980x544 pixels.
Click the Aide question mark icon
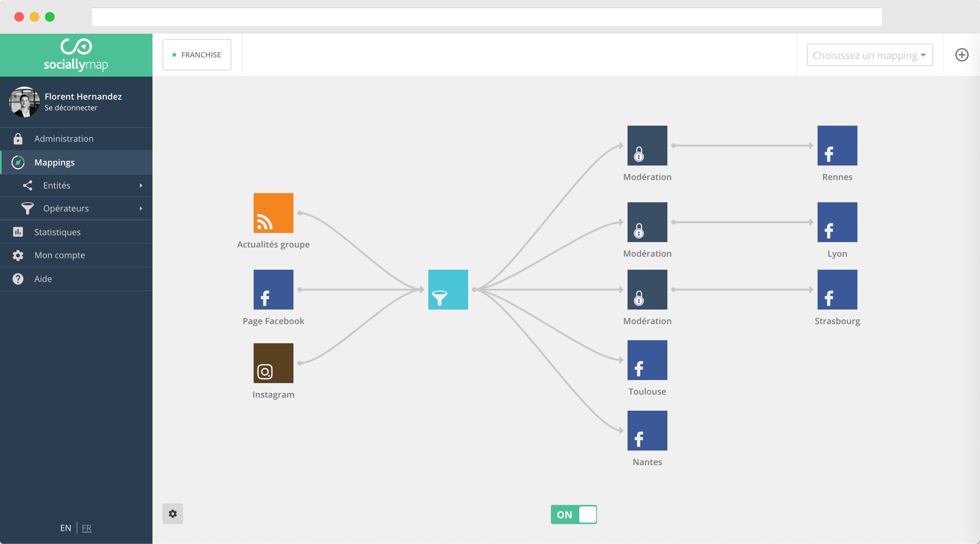[x=18, y=279]
